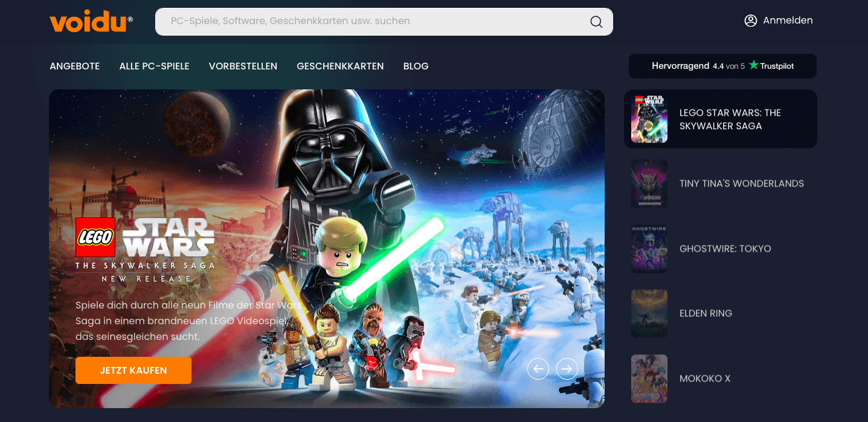Viewport: 868px width, 422px height.
Task: Click the JETZT KAUFEN button
Action: (133, 370)
